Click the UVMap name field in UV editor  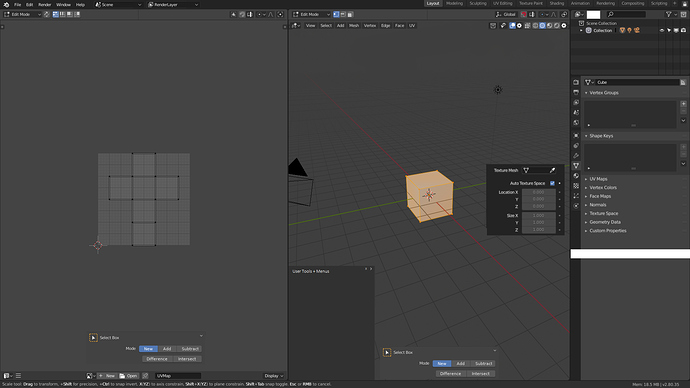pos(178,376)
